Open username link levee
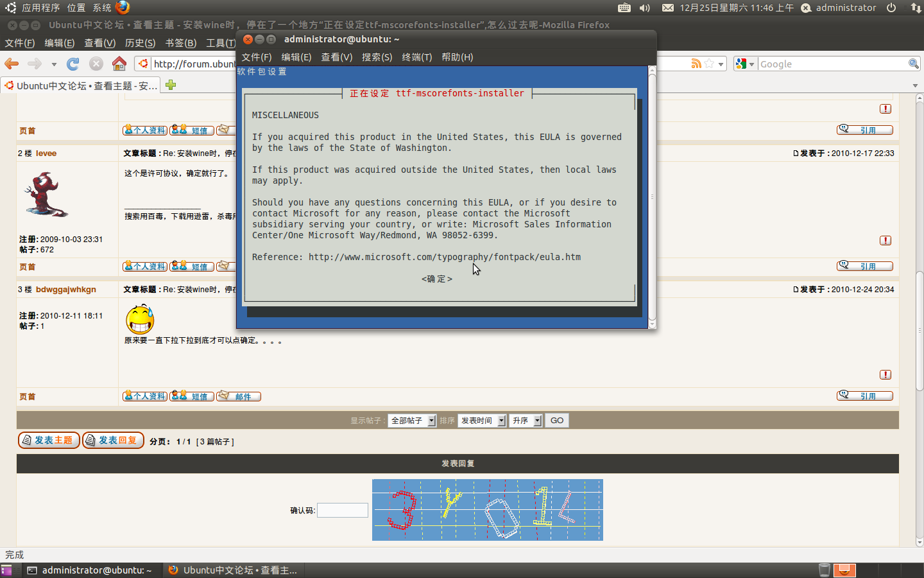 46,153
